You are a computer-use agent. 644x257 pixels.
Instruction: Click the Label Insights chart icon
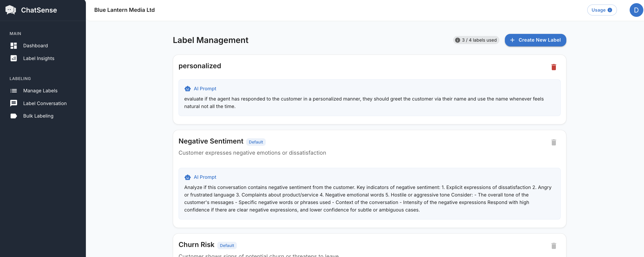[x=13, y=58]
